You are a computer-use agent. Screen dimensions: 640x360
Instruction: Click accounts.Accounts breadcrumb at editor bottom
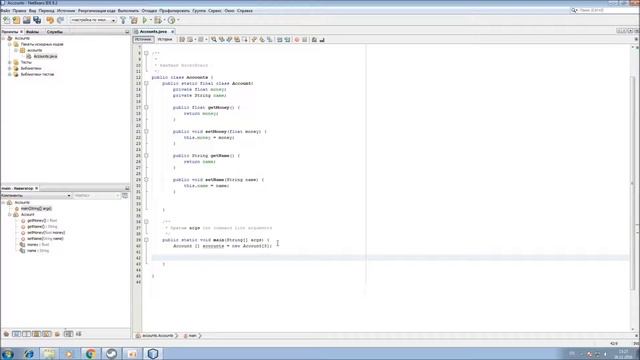coord(157,336)
